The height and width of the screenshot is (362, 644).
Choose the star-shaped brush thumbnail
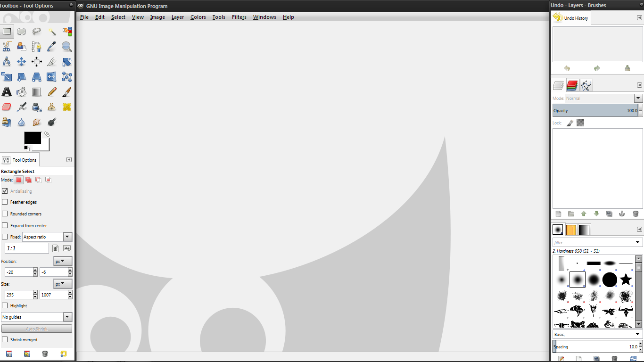pyautogui.click(x=626, y=280)
